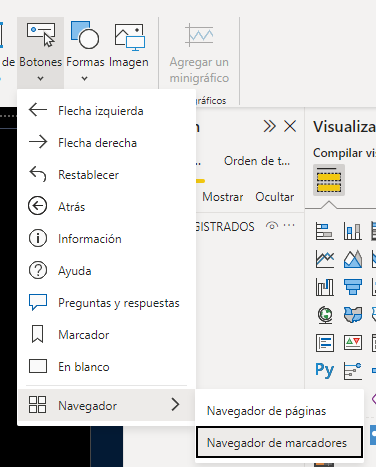Click the Compilar visual build icon

point(329,180)
